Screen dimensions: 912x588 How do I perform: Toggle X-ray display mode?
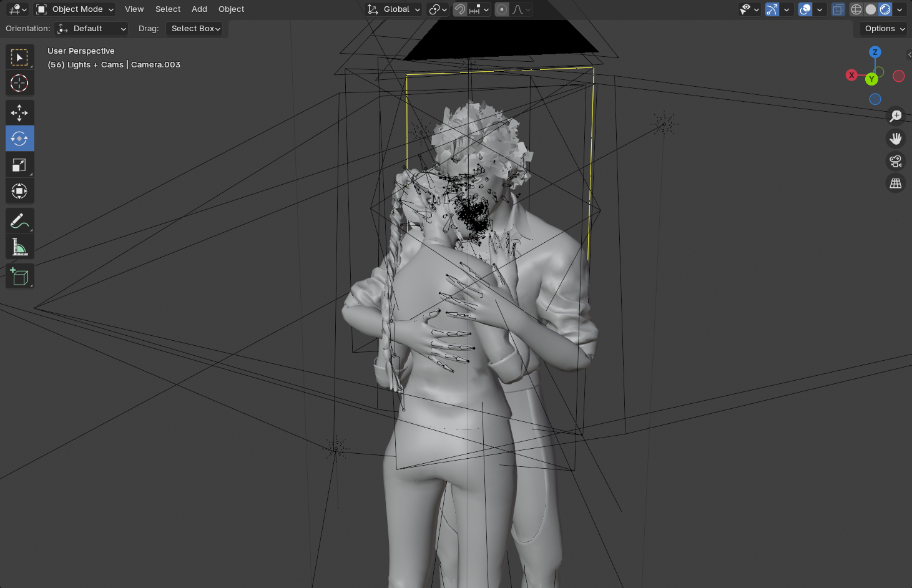[838, 9]
